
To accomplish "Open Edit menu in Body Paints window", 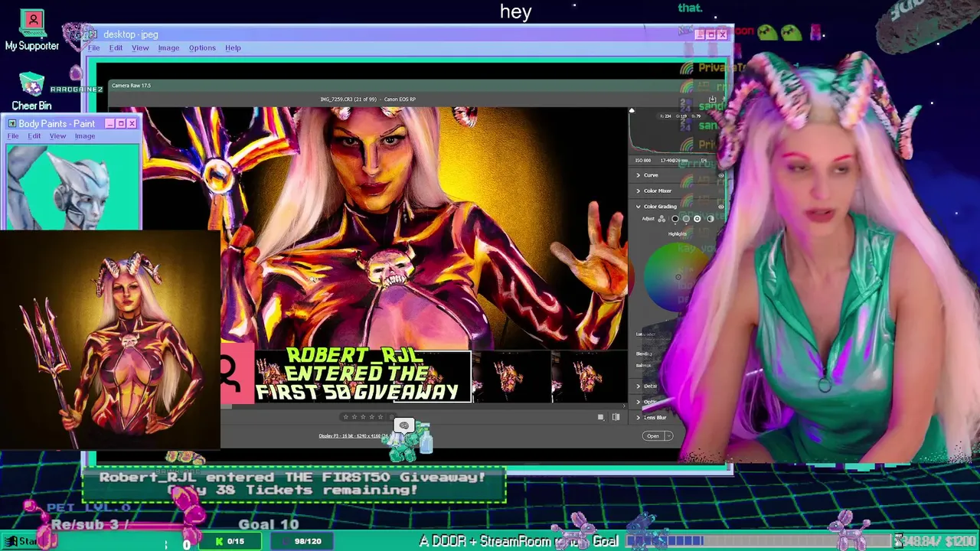I will point(34,135).
